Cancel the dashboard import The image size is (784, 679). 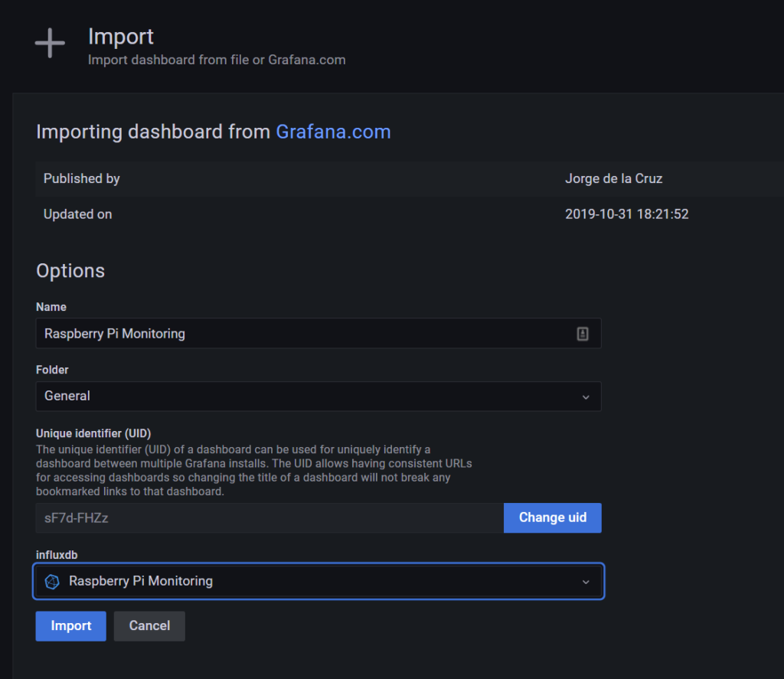[149, 626]
